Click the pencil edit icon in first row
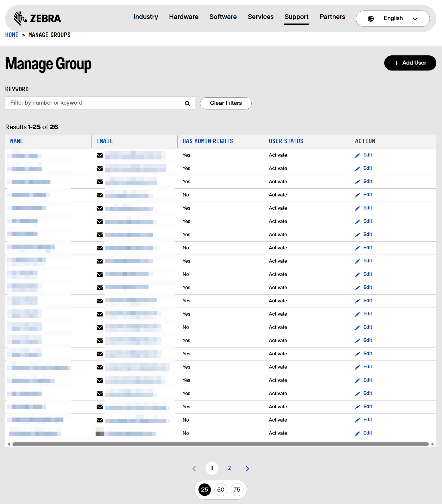 [x=357, y=155]
